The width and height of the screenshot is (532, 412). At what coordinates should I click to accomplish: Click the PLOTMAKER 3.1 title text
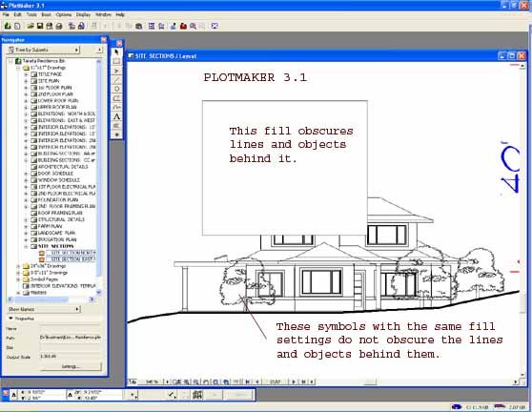[x=256, y=77]
